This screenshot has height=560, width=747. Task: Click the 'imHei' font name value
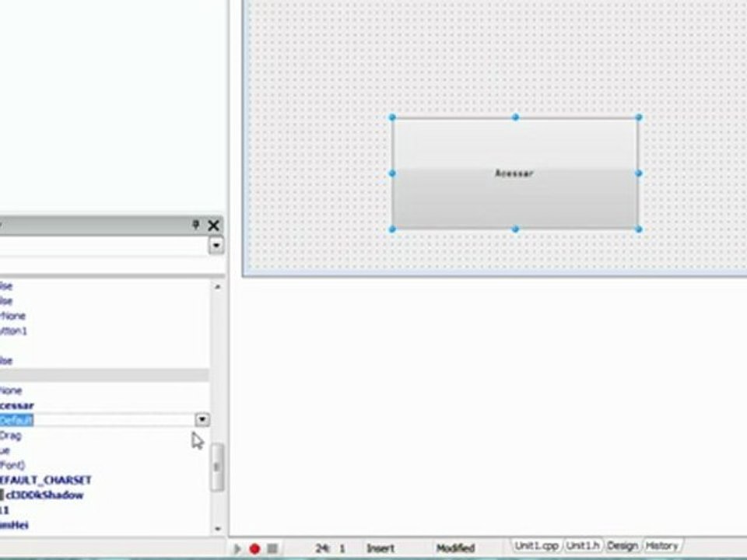click(14, 525)
